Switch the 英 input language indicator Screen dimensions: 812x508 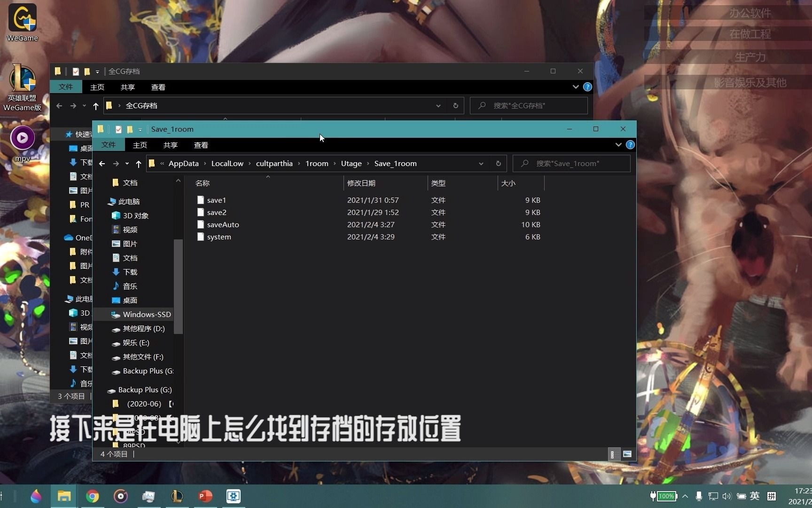coord(755,496)
